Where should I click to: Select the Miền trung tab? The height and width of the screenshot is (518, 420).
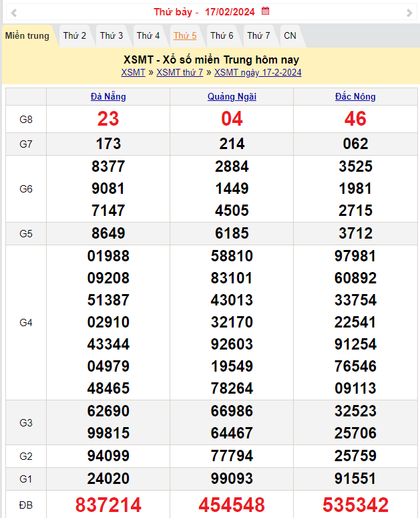27,36
